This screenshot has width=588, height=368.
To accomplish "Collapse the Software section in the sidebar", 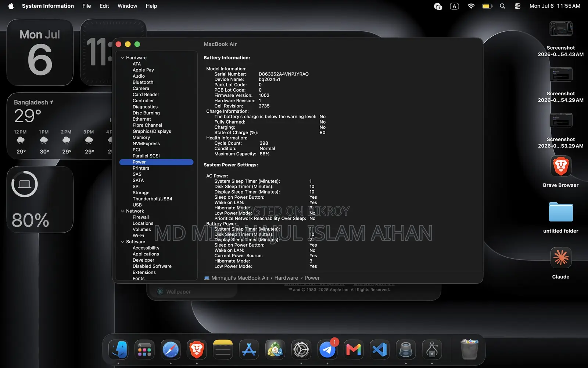I will click(122, 242).
